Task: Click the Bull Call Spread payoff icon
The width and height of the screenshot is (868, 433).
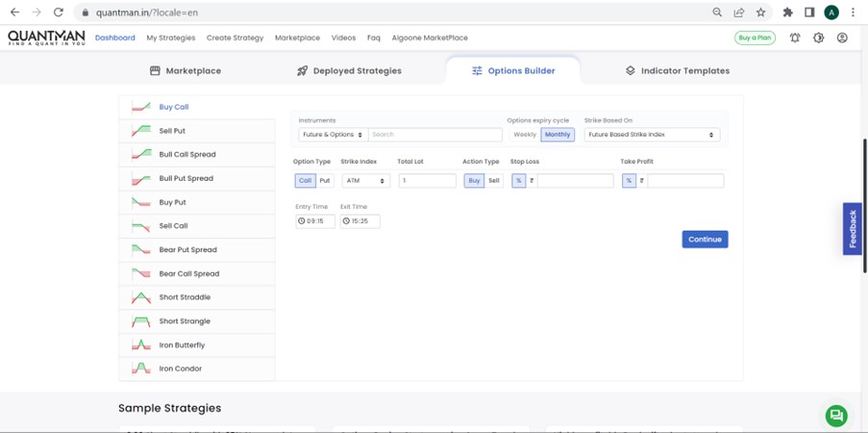Action: point(141,154)
